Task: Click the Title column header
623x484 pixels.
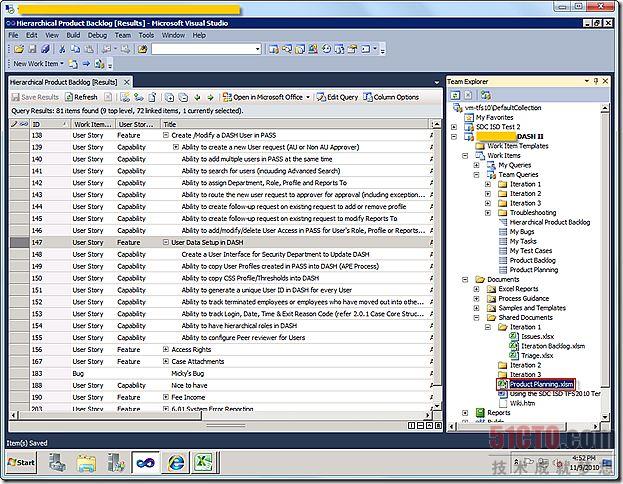Action: coord(295,124)
